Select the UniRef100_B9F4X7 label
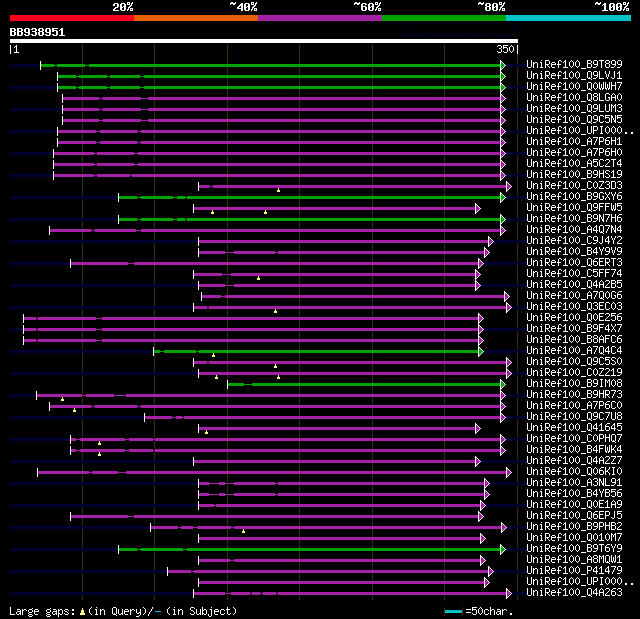 pyautogui.click(x=574, y=329)
